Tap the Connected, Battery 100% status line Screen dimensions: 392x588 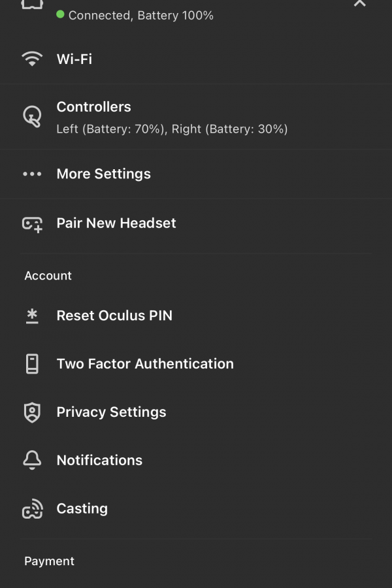(135, 16)
